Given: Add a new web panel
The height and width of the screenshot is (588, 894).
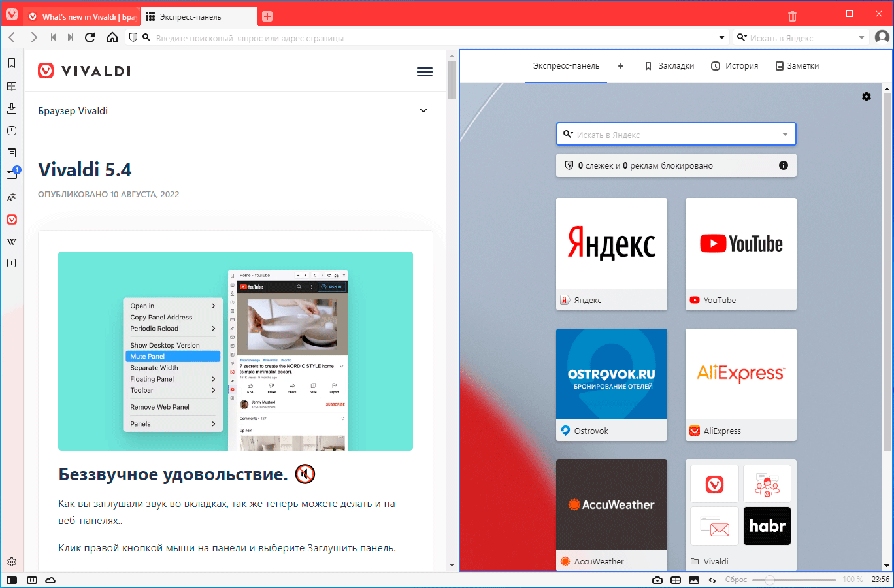Looking at the screenshot, I should pos(12,263).
